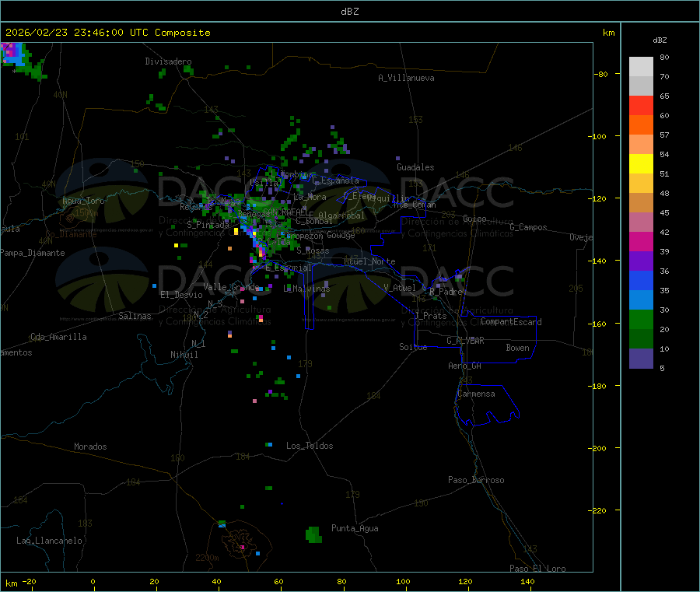700x592 pixels.
Task: Pick the bright green 20-30 dBZ legend swatch
Action: pos(641,319)
